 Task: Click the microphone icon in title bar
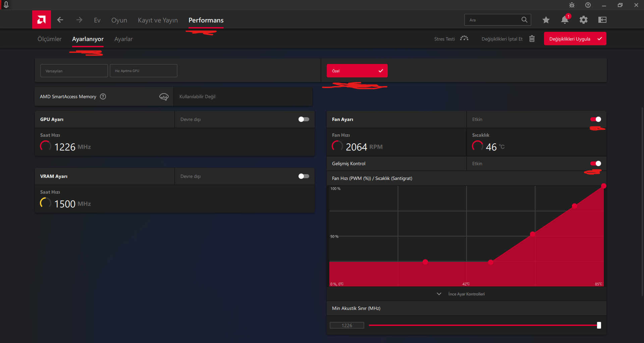pos(6,5)
